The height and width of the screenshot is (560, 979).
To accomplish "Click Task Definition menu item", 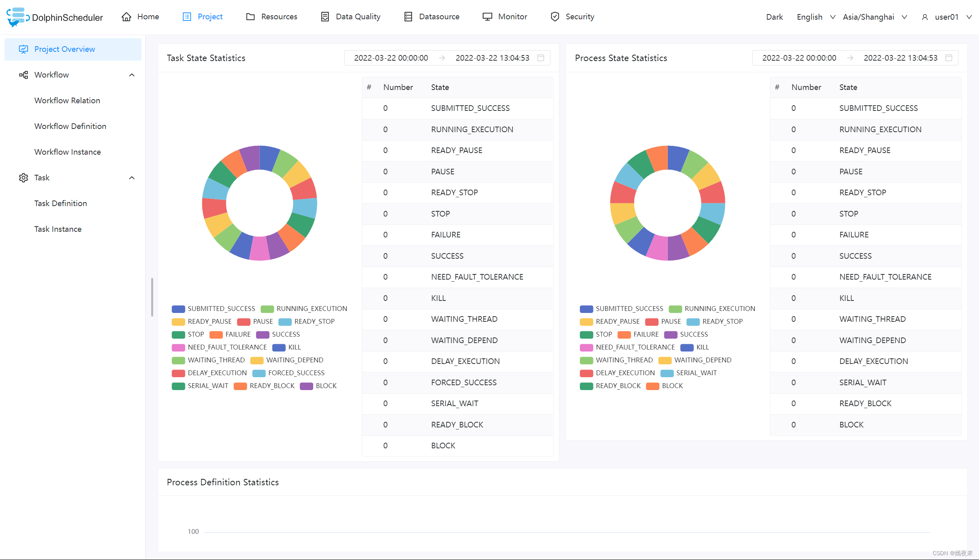I will [x=61, y=203].
